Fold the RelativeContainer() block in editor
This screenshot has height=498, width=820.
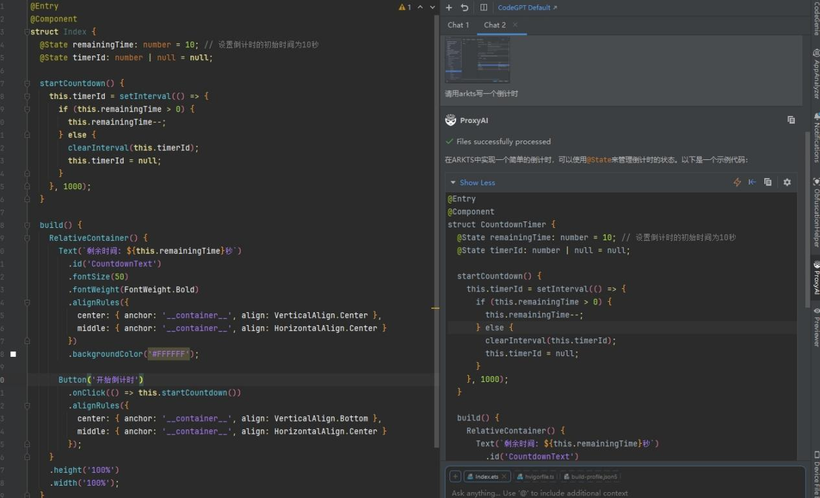(x=26, y=238)
